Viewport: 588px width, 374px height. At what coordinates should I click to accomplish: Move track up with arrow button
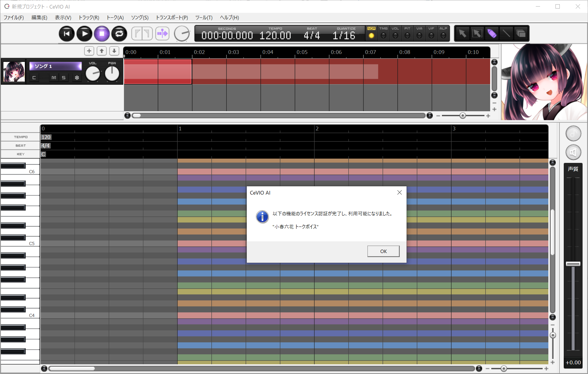[102, 51]
